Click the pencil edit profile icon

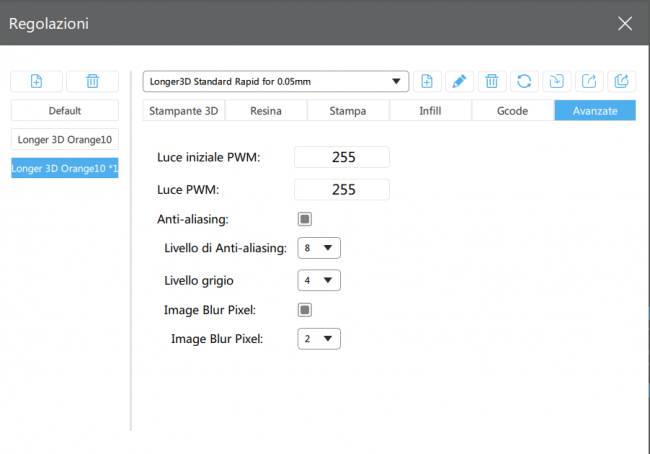459,81
